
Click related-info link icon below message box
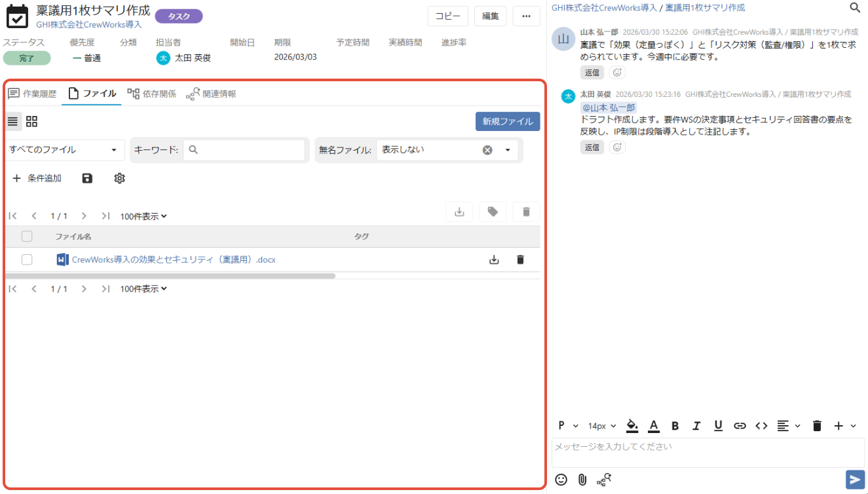click(604, 480)
